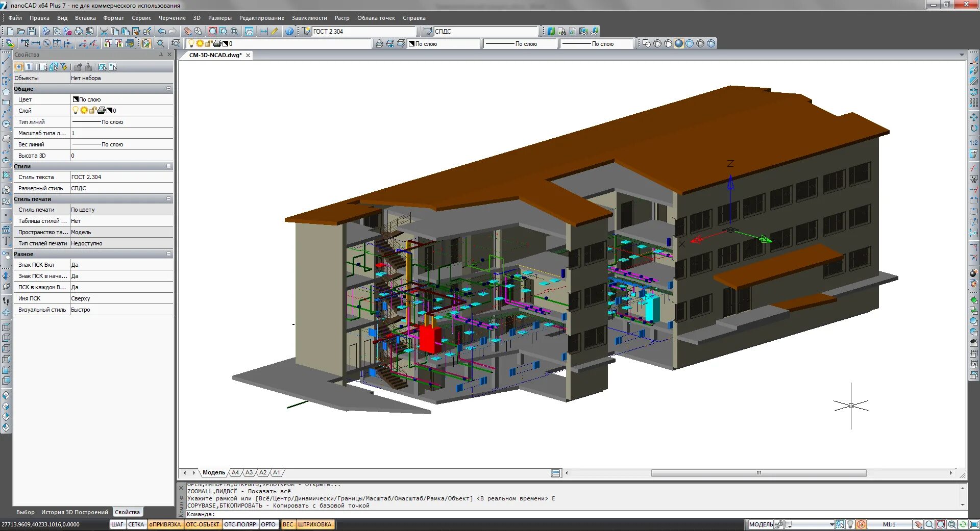Open the Облака точек menu
980x531 pixels.
[x=376, y=18]
